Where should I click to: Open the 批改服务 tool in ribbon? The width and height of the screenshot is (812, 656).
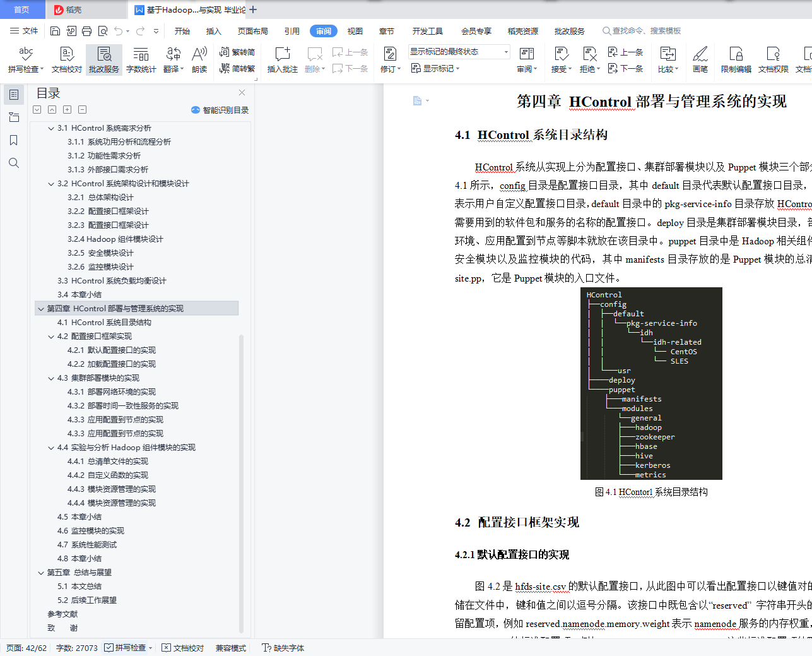[104, 60]
